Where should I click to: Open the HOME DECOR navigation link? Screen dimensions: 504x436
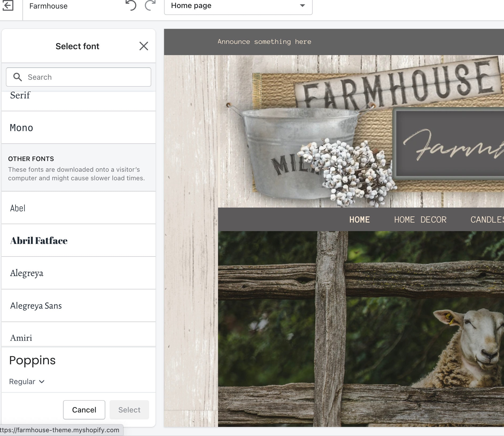coord(420,219)
